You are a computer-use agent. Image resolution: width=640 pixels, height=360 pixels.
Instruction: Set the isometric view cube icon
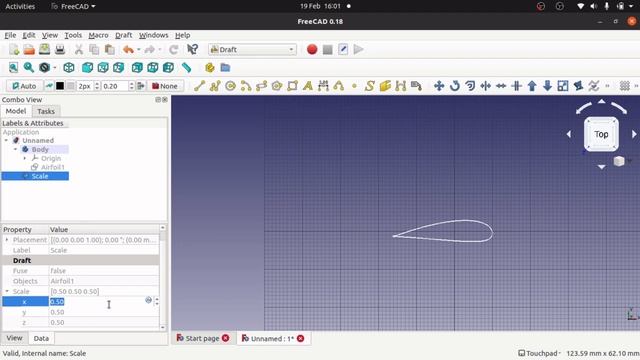tap(69, 67)
